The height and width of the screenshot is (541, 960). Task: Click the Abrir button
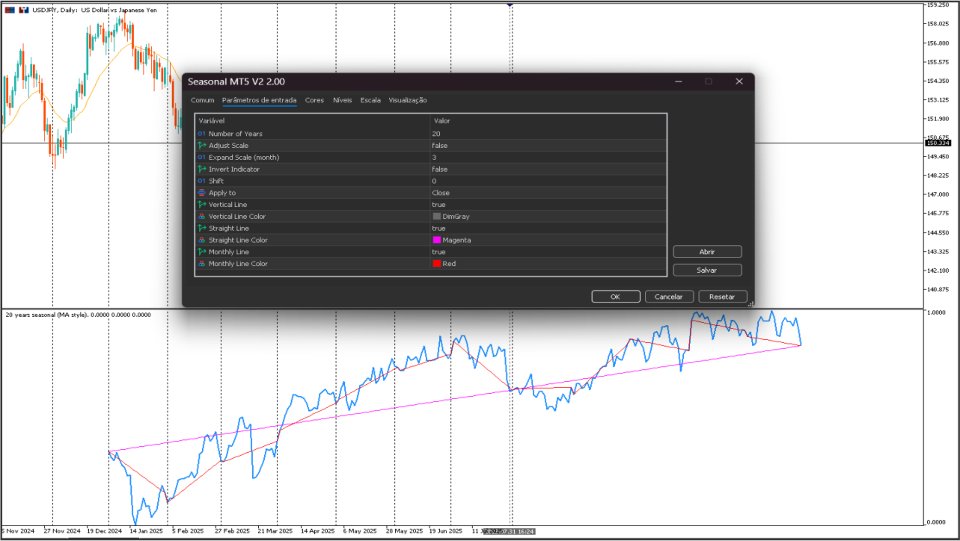click(x=707, y=252)
